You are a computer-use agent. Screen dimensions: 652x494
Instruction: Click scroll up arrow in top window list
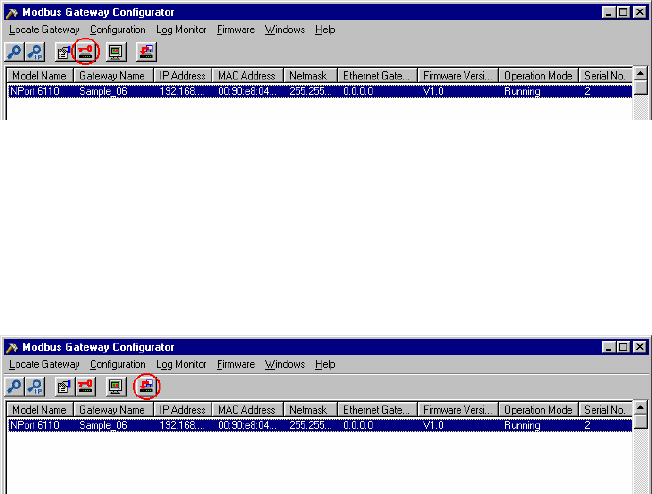tap(641, 74)
